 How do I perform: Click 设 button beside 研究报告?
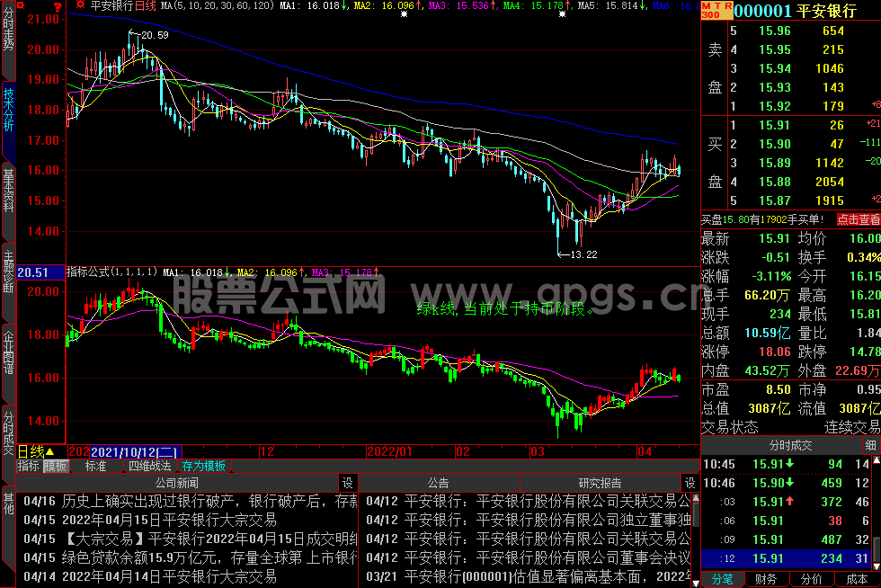tap(690, 483)
